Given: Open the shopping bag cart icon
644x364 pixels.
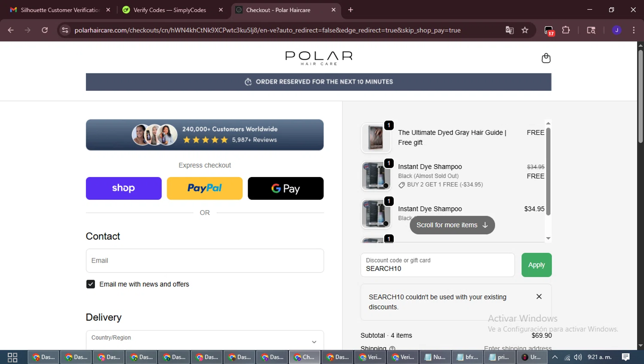Looking at the screenshot, I should tap(546, 58).
